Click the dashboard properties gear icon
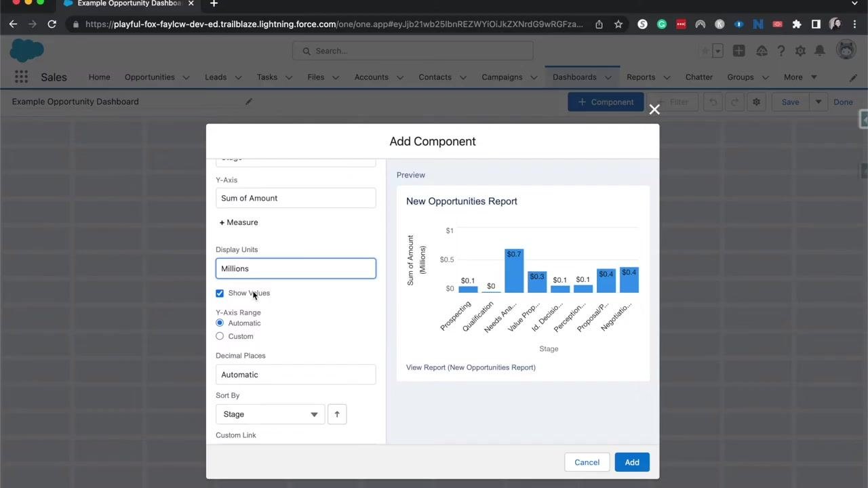This screenshot has height=488, width=868. tap(756, 102)
